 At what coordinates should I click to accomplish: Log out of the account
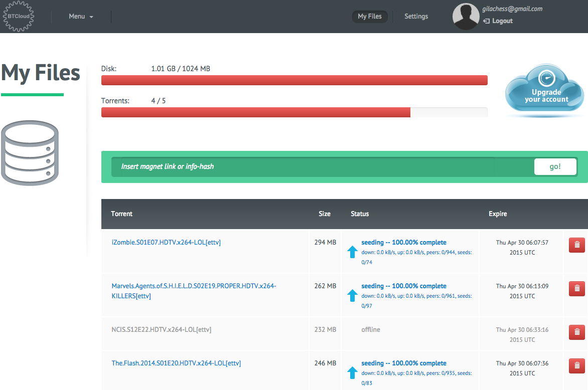pos(498,21)
